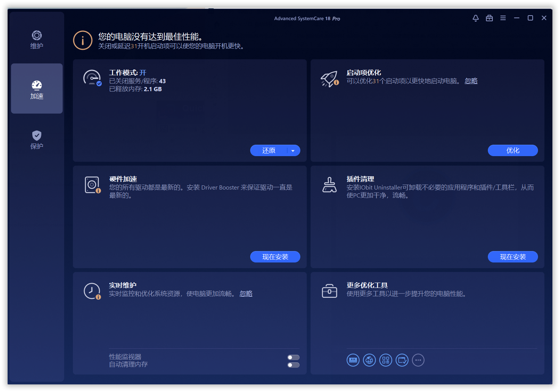Select the 加速 speed-up sidebar tab
Image resolution: width=560 pixels, height=392 pixels.
point(37,89)
